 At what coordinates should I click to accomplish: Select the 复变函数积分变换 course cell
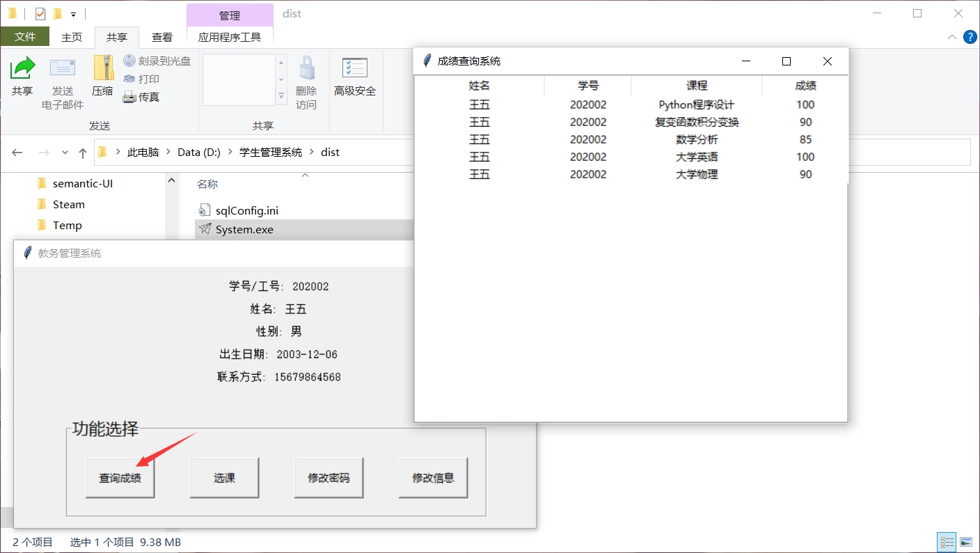697,122
